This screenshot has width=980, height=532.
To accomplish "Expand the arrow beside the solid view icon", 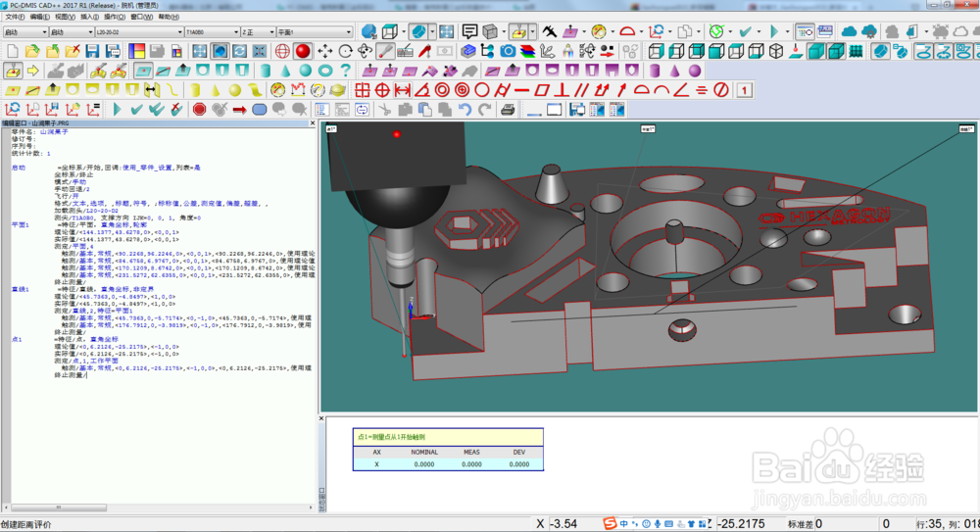I will coord(432,31).
